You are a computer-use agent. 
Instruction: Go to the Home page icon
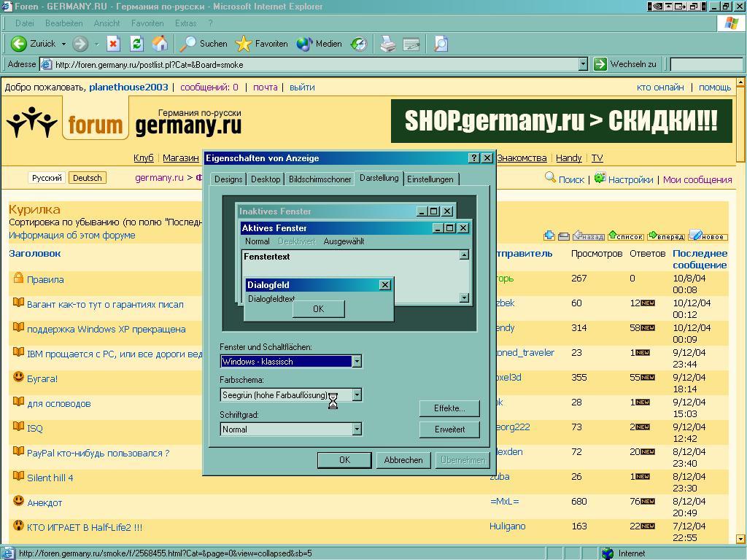tap(160, 44)
